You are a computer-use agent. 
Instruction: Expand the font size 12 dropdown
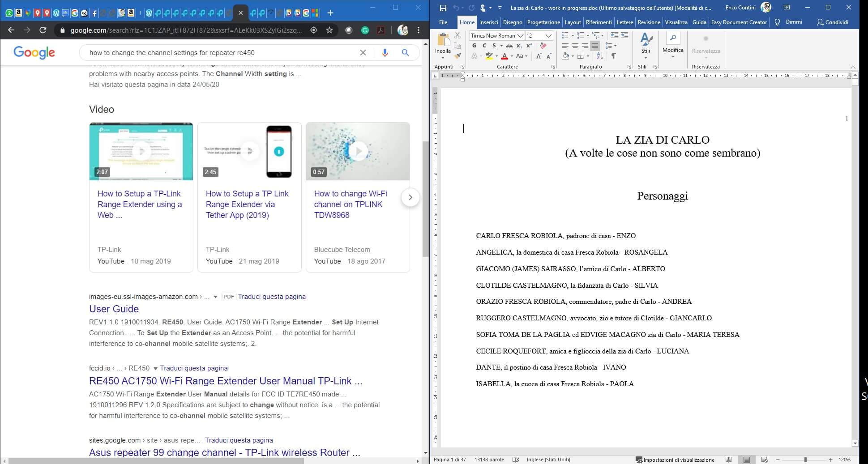(x=548, y=35)
